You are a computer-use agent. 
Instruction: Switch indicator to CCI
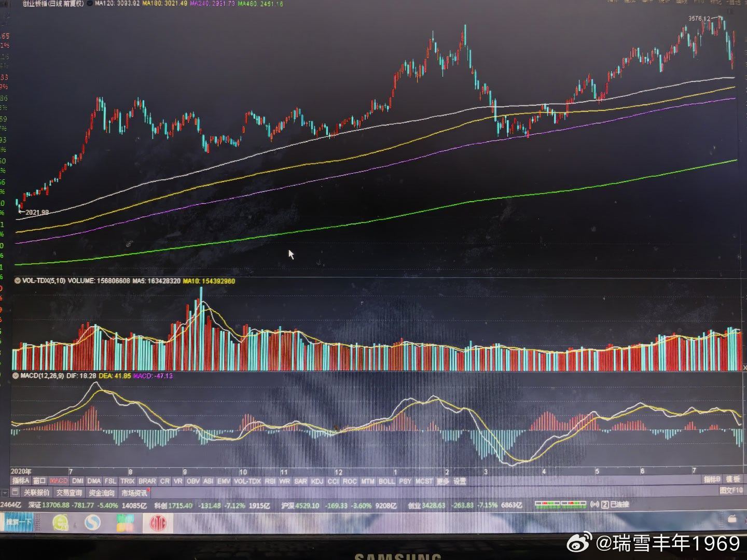[334, 481]
